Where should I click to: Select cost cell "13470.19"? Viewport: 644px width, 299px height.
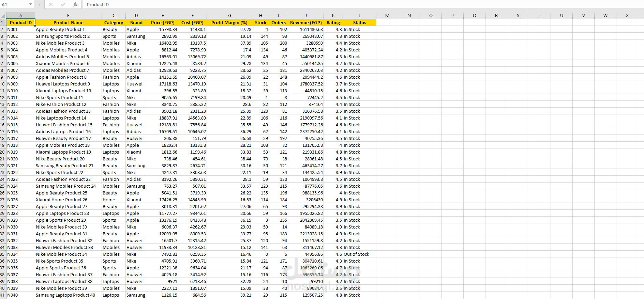coord(192,84)
